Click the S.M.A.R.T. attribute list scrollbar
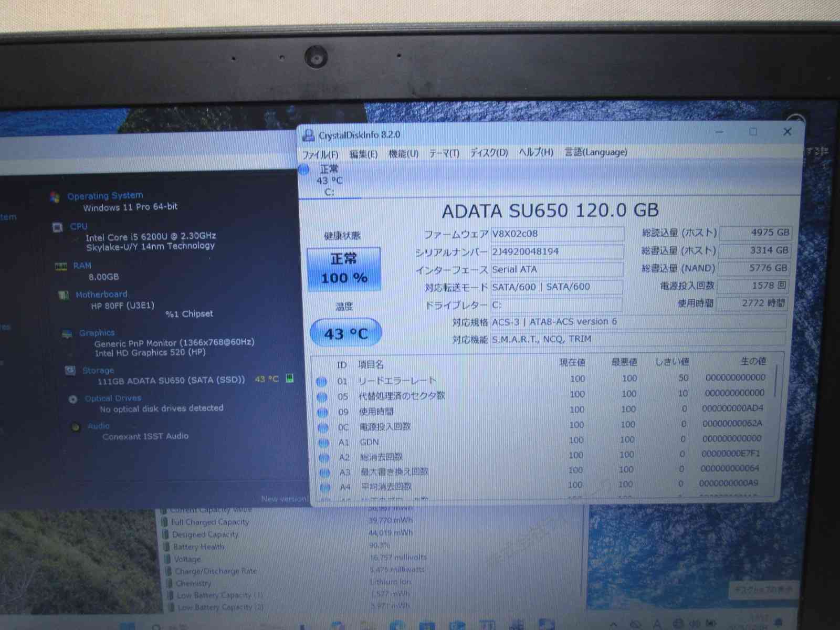 (776, 383)
